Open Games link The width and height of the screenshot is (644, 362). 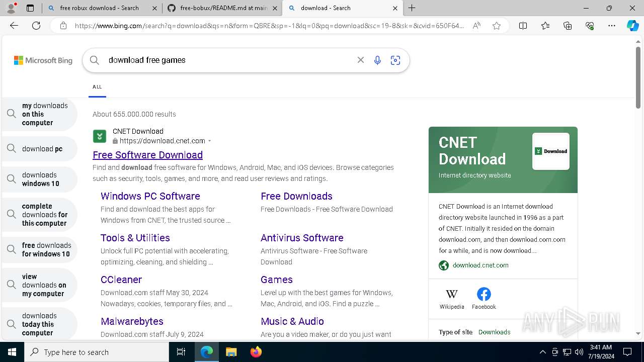(x=277, y=280)
